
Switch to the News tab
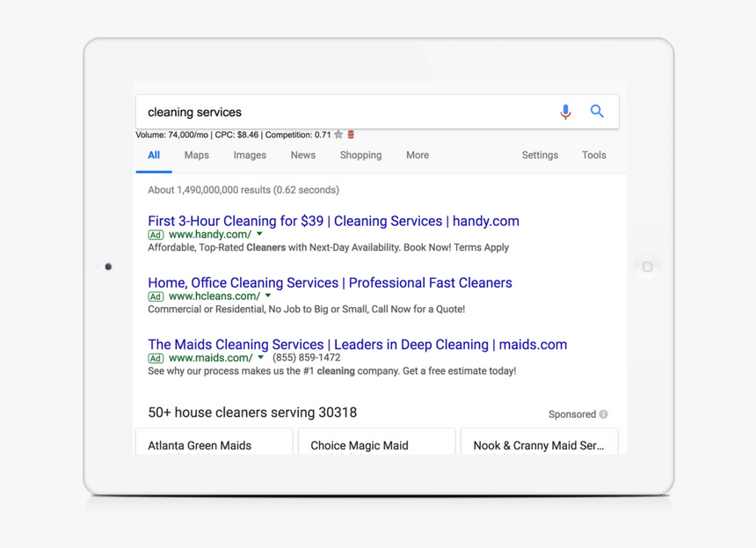[x=302, y=156]
